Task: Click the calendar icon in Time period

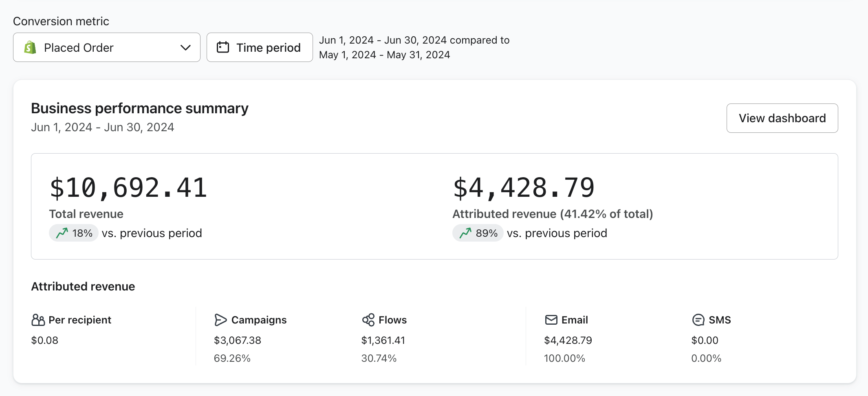Action: coord(223,47)
